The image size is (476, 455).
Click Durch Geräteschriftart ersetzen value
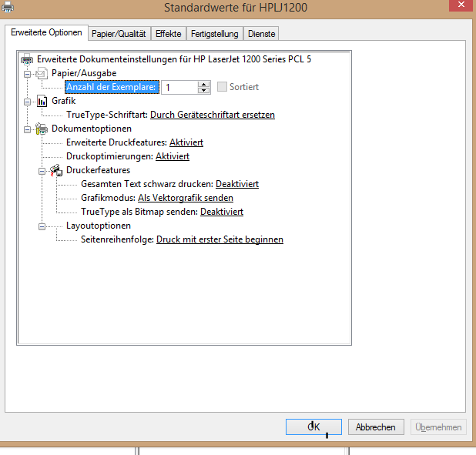[x=213, y=115]
